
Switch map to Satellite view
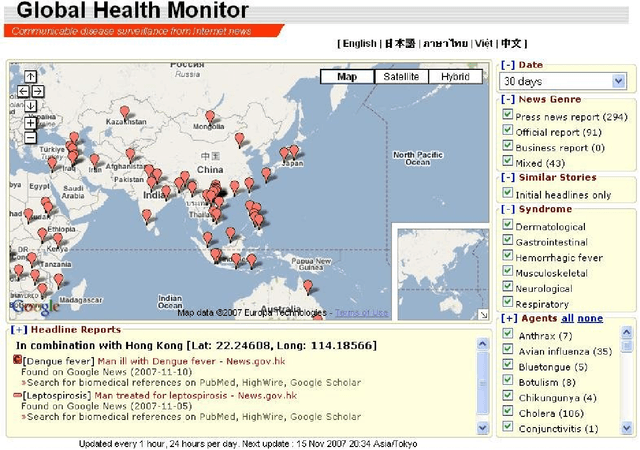click(x=401, y=76)
